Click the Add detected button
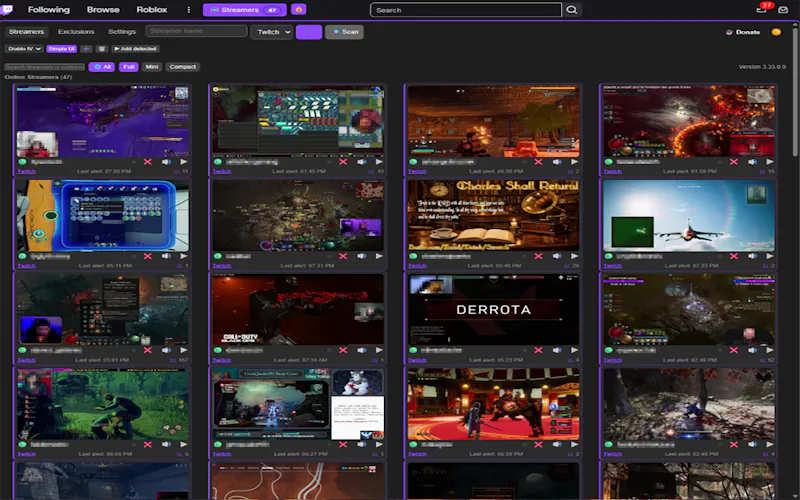 [135, 49]
